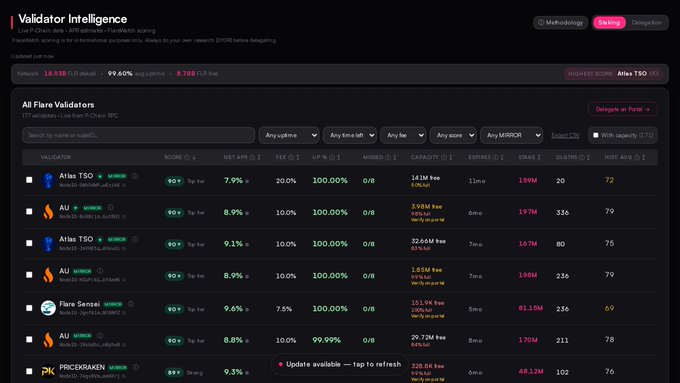Copy the NodeID under Flare Sensei

pyautogui.click(x=124, y=313)
